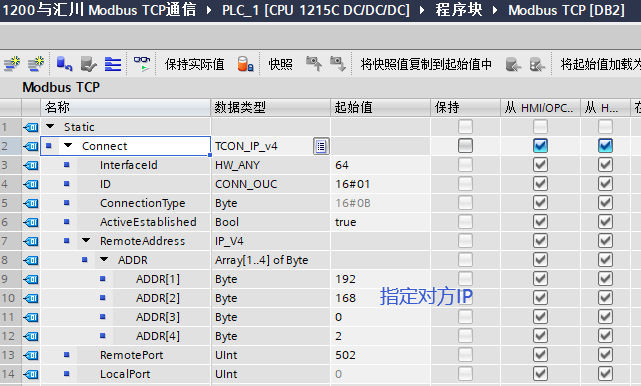Click the 数据类型 column header
This screenshot has width=641, height=386.
coord(271,108)
